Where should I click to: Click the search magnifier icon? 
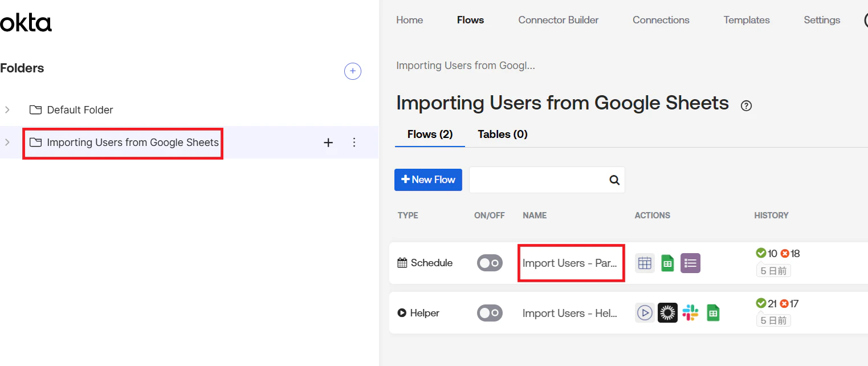(614, 180)
